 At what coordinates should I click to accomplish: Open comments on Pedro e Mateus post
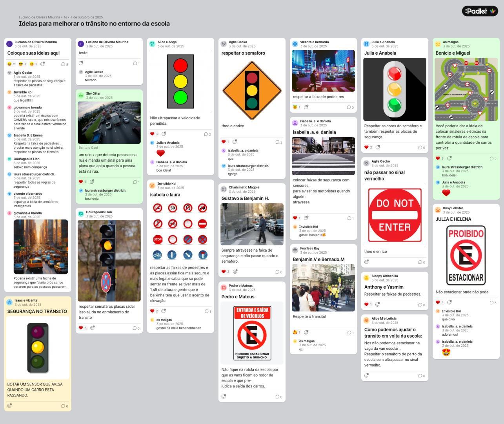coord(278,397)
